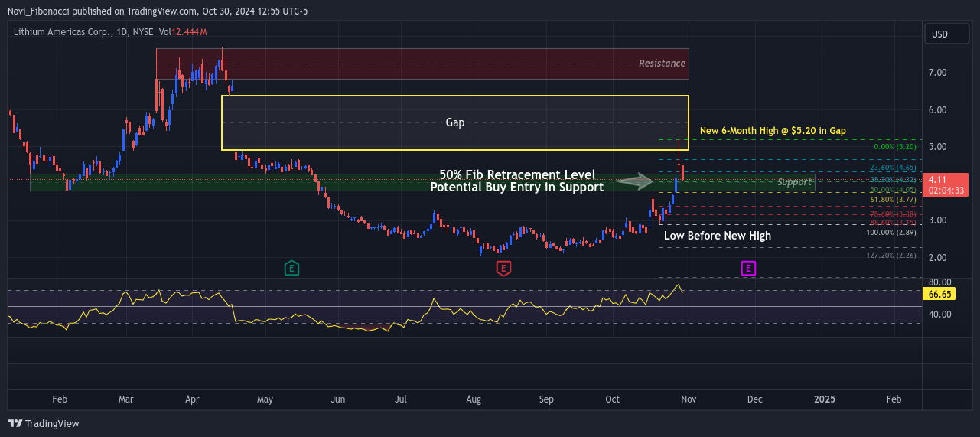
Task: Click the Sep label on time axis
Action: (546, 399)
